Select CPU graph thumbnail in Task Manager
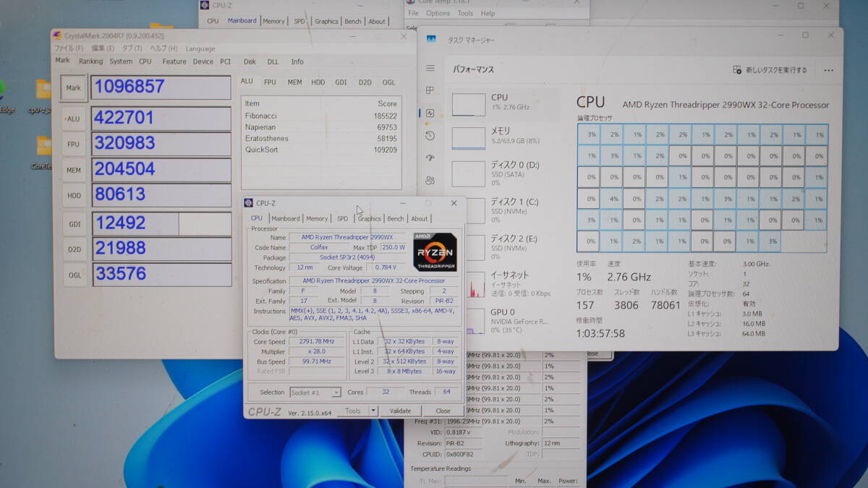 [469, 105]
